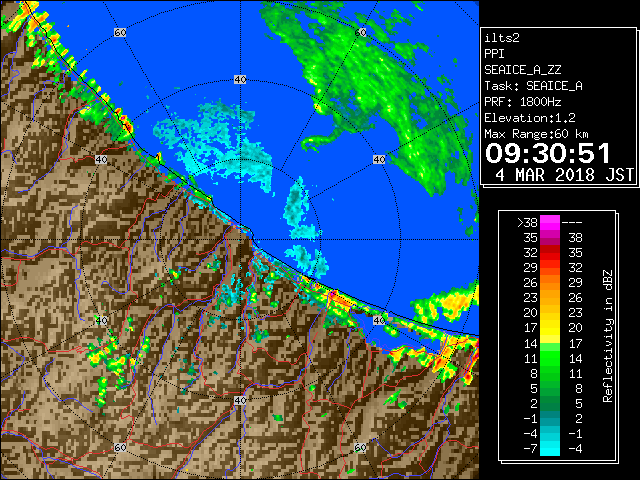Click the 'SEAICE_A_ZZ' product label
The image size is (640, 480).
(x=523, y=70)
